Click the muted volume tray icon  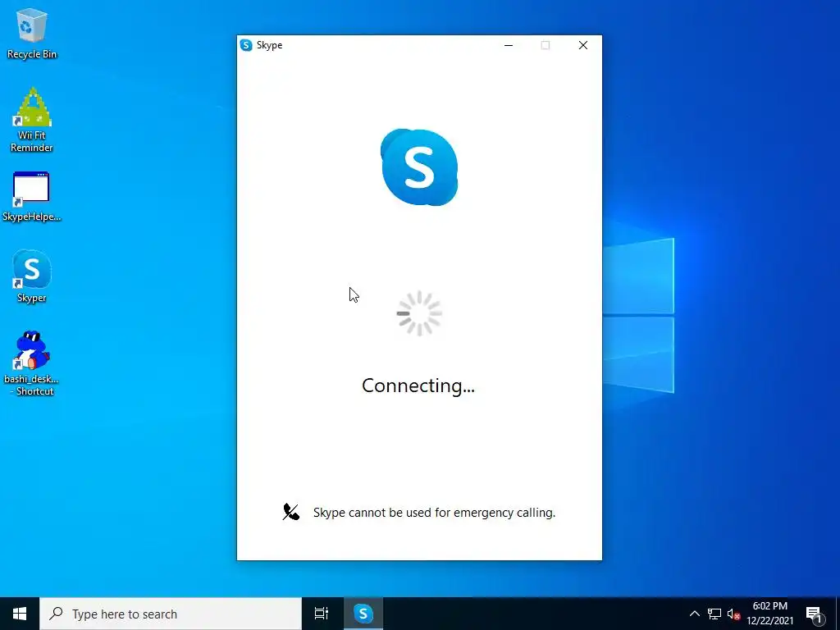point(733,614)
